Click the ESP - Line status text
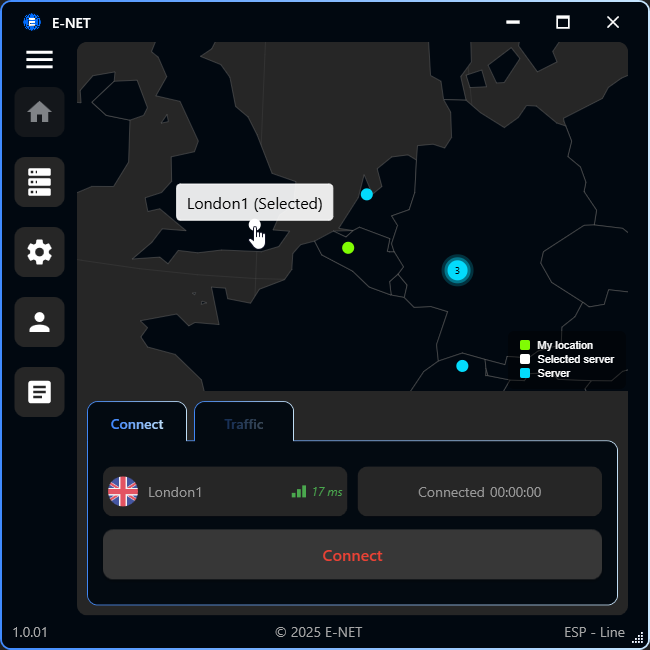650x650 pixels. pyautogui.click(x=594, y=632)
